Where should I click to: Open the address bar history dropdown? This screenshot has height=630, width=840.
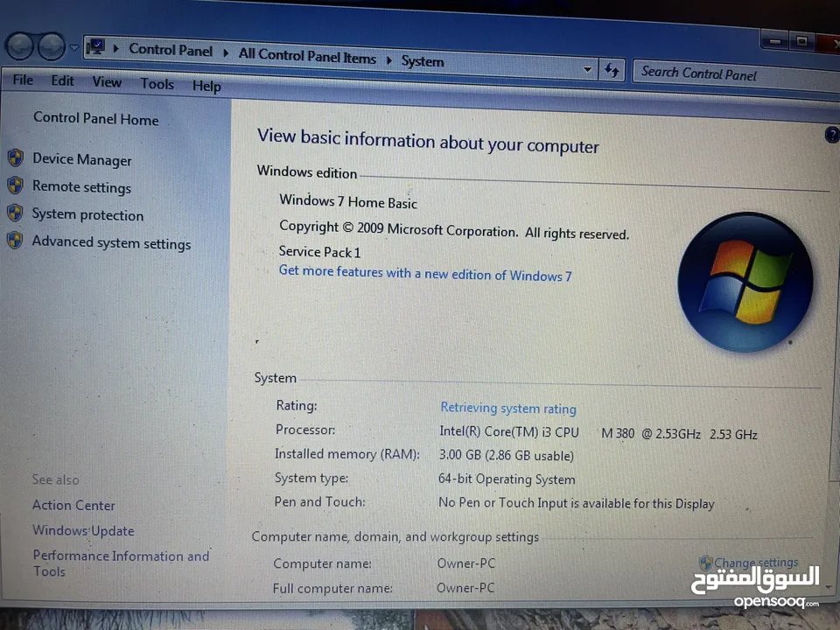point(588,69)
